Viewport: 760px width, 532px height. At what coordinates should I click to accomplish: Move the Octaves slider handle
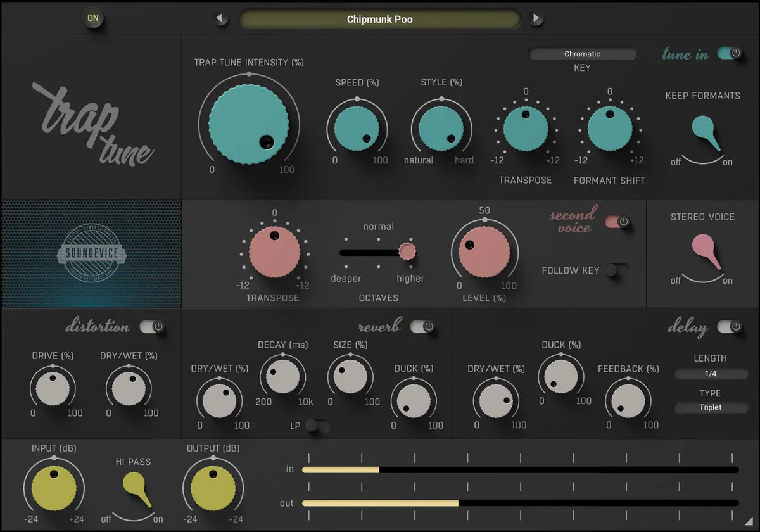(408, 251)
